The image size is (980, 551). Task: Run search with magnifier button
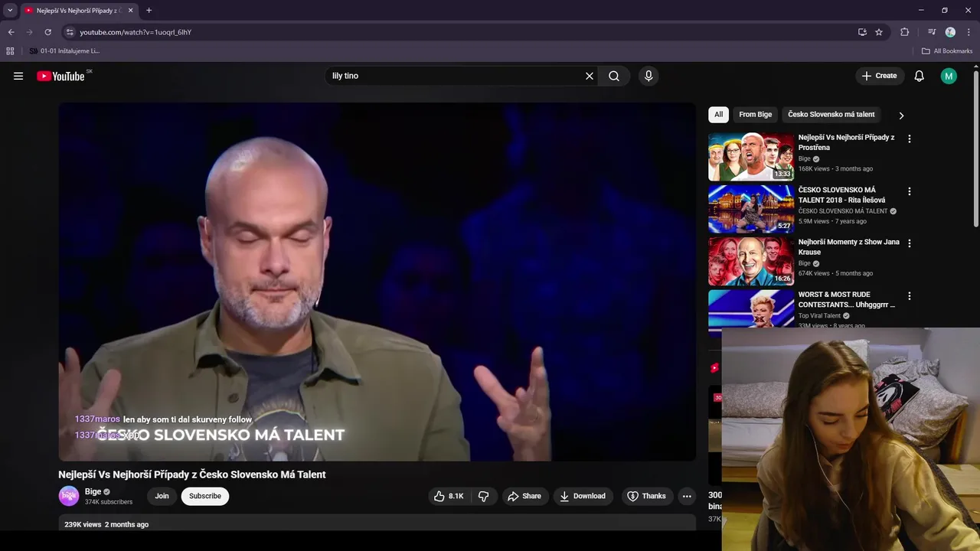click(614, 76)
